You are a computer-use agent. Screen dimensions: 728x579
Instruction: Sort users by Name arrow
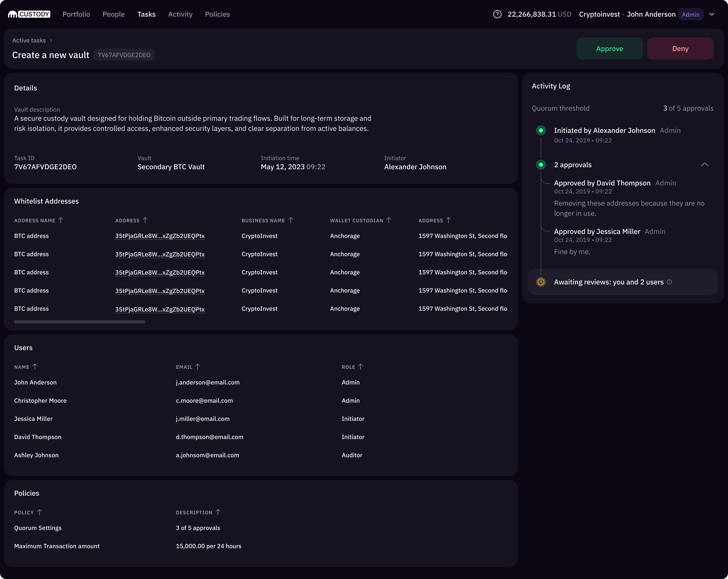pyautogui.click(x=35, y=367)
